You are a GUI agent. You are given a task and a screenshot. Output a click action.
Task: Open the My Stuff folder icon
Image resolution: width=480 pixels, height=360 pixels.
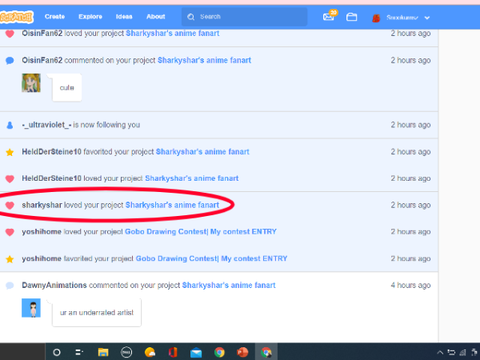click(x=351, y=17)
